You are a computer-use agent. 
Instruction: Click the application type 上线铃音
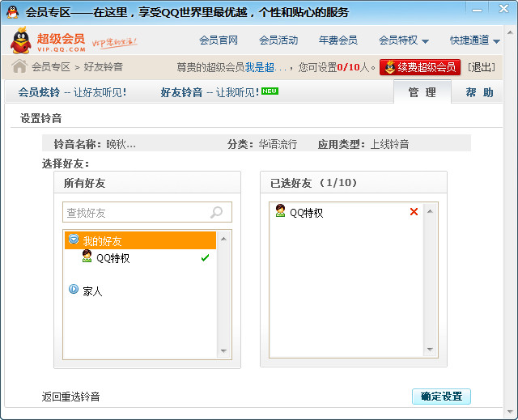[x=389, y=144]
